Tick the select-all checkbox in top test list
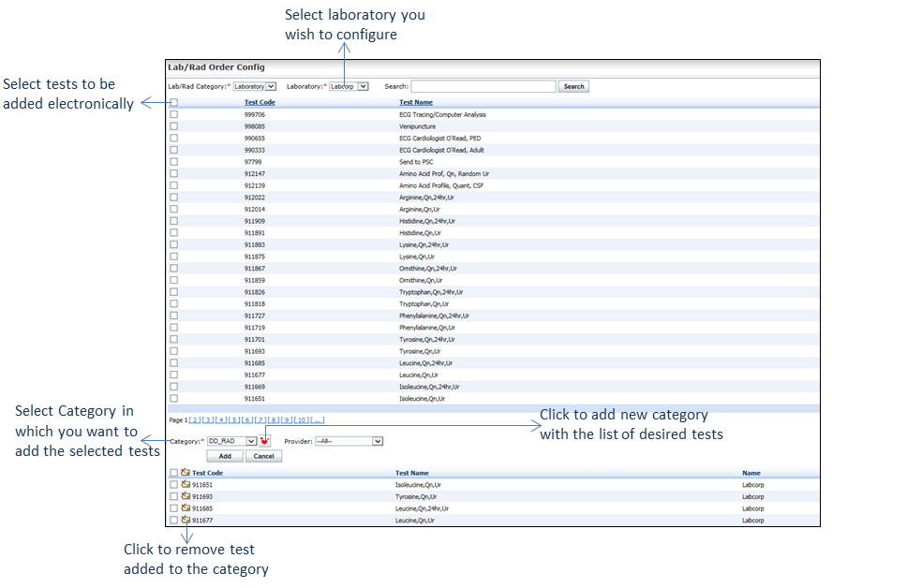The image size is (907, 588). [174, 102]
